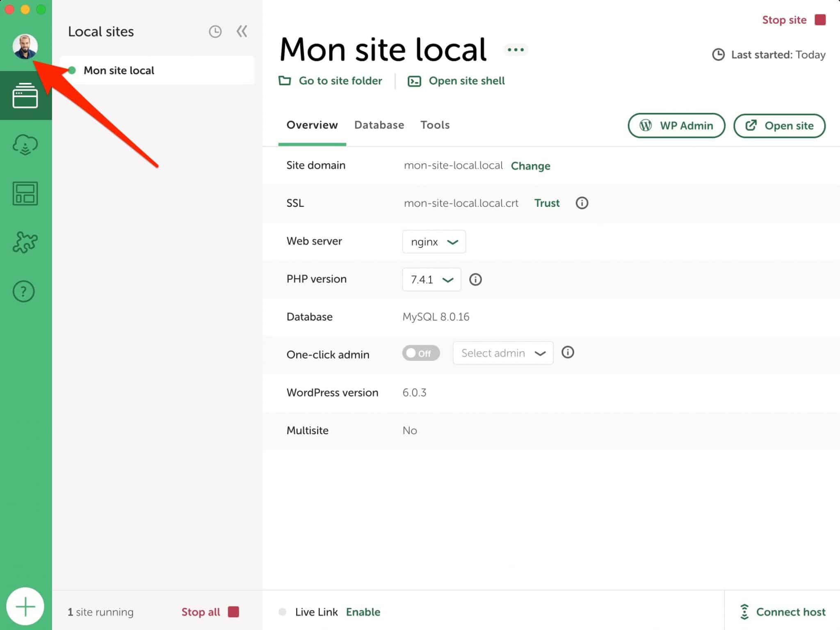Show SSL certificate info icon
Viewport: 840px width, 630px height.
click(582, 203)
